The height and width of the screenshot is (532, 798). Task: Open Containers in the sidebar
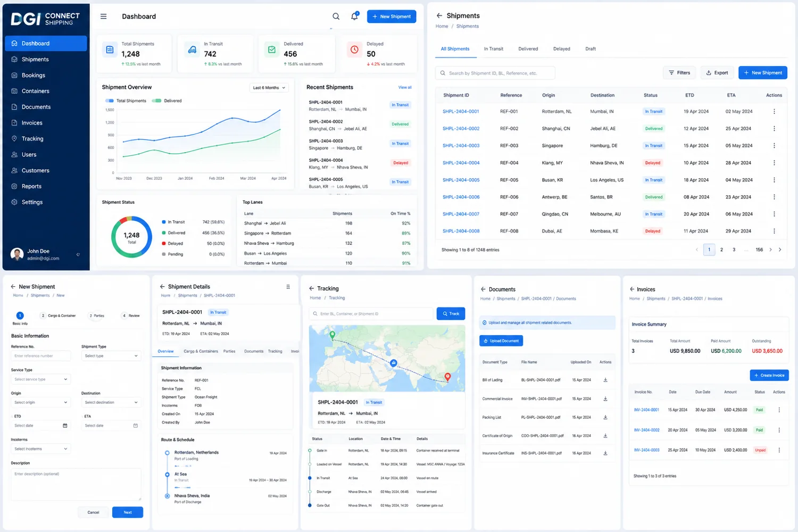pos(46,92)
